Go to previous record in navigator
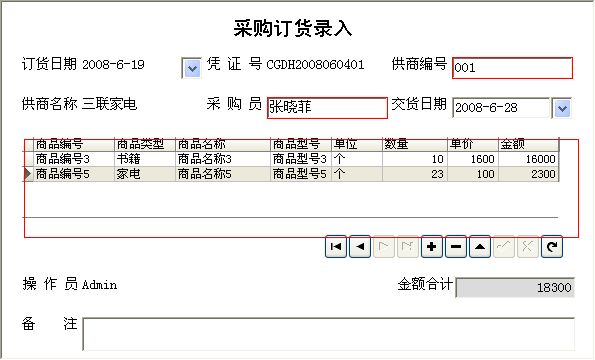 [x=360, y=247]
